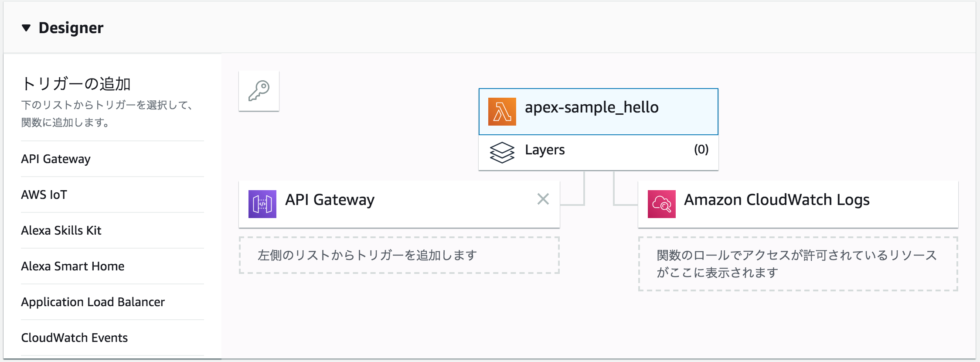Select the orange Lambda function icon
The height and width of the screenshot is (362, 980).
click(x=502, y=112)
